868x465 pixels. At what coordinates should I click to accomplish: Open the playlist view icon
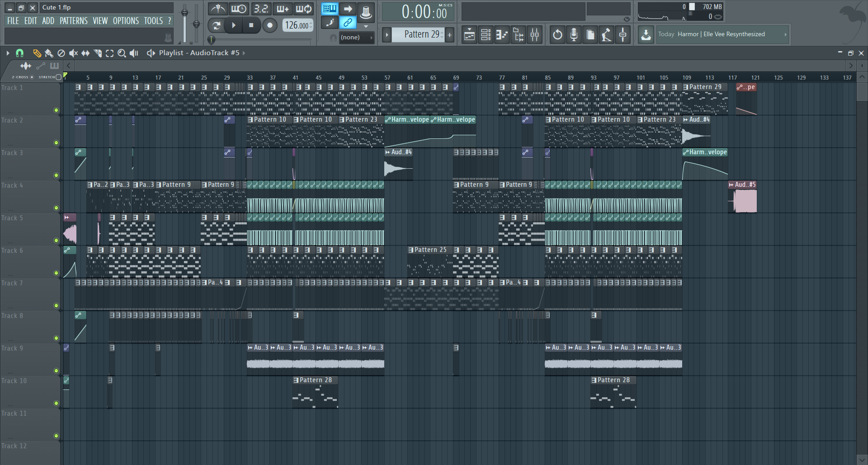click(469, 35)
